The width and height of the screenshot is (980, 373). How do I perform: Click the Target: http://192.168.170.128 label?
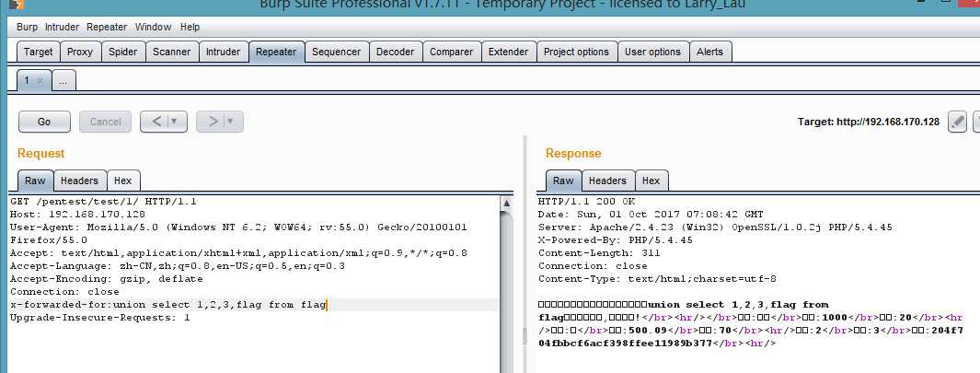point(868,122)
